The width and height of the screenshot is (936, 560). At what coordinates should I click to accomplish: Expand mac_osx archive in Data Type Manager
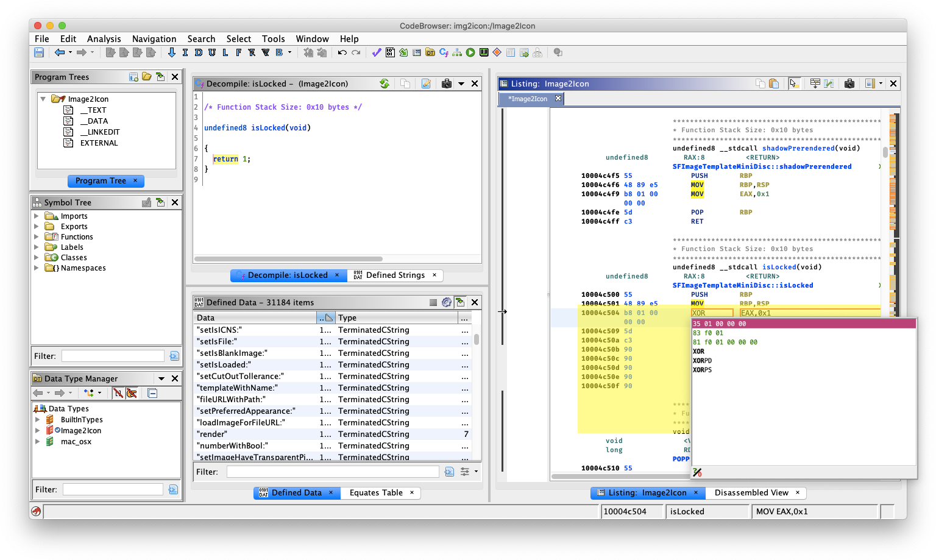38,442
